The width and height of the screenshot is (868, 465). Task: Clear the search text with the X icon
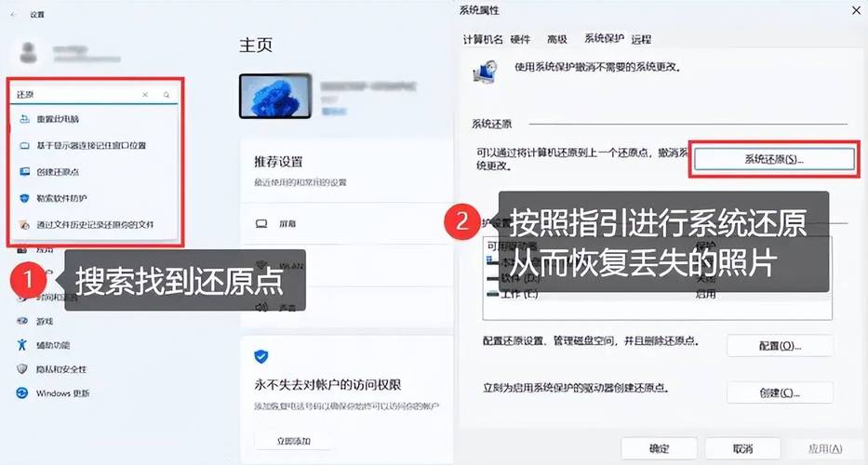(x=145, y=95)
